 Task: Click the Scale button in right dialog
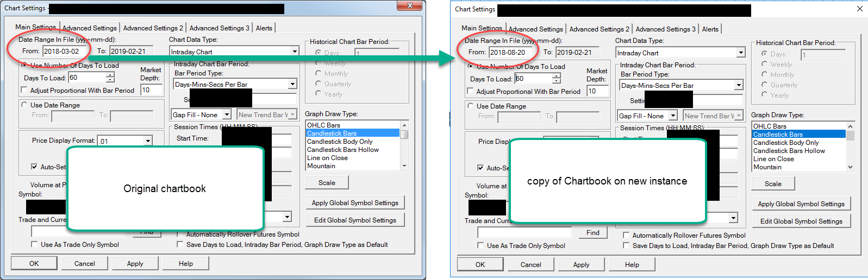[773, 184]
